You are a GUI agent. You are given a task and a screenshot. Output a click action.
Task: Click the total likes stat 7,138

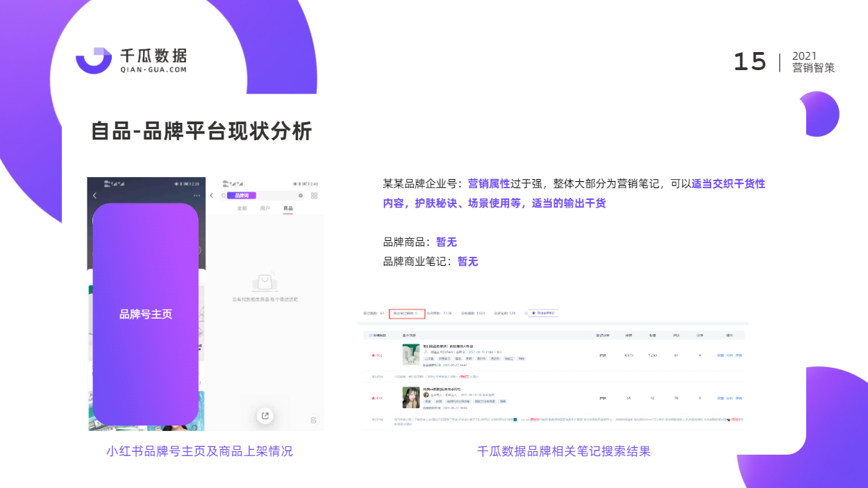point(440,314)
